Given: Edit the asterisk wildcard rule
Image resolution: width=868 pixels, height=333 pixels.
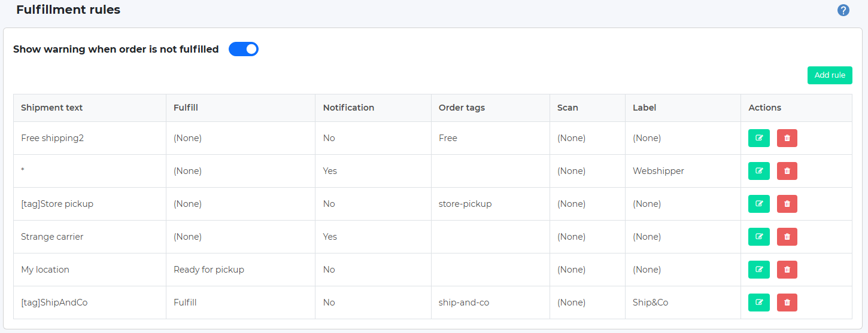Looking at the screenshot, I should (x=759, y=171).
